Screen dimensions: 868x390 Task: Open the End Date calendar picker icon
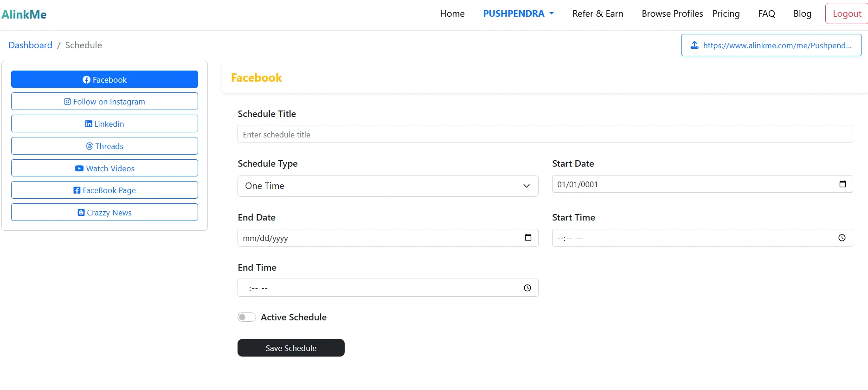pos(528,238)
